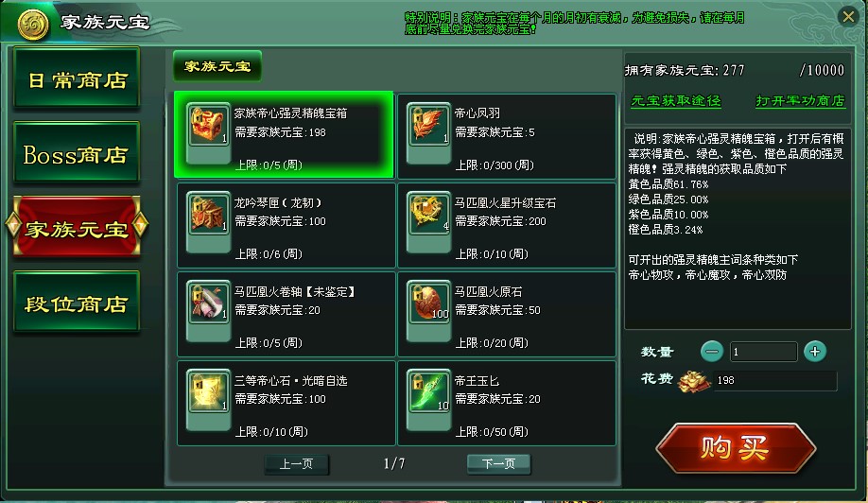The height and width of the screenshot is (503, 868).
Task: Pick the 马匹凰火卷轴 scroll icon
Action: pos(208,303)
